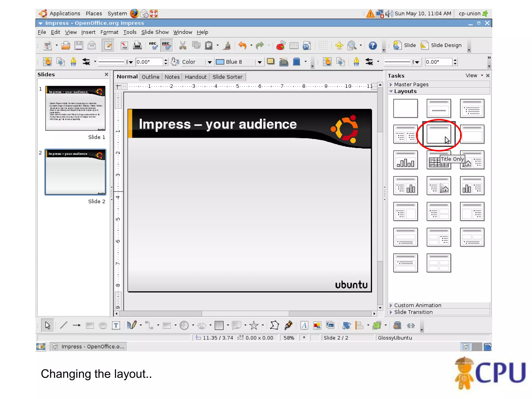Open the Applications menu in top panel
Viewport: 532px width, 399px height.
65,14
